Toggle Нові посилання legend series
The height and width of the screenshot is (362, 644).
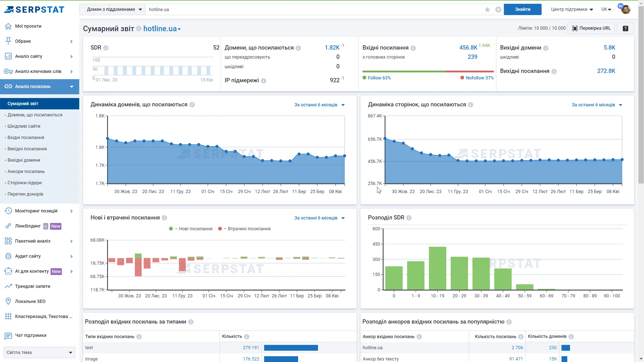[x=191, y=229]
